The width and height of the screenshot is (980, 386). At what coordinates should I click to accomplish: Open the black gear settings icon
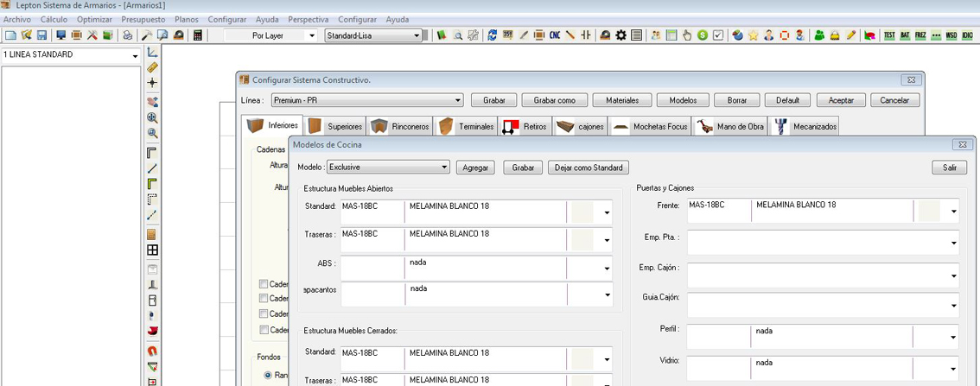[620, 35]
